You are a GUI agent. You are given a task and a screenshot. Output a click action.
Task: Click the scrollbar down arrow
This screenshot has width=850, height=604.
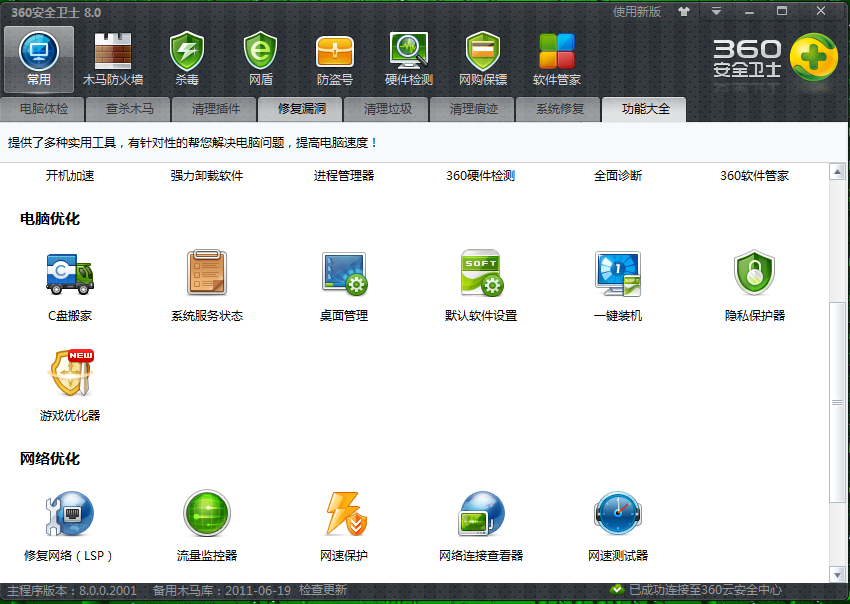838,574
